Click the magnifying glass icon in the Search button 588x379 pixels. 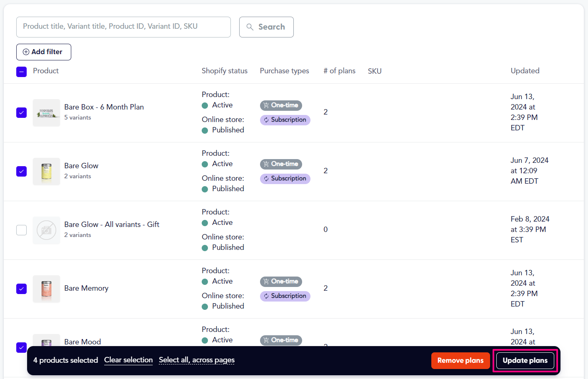(250, 27)
